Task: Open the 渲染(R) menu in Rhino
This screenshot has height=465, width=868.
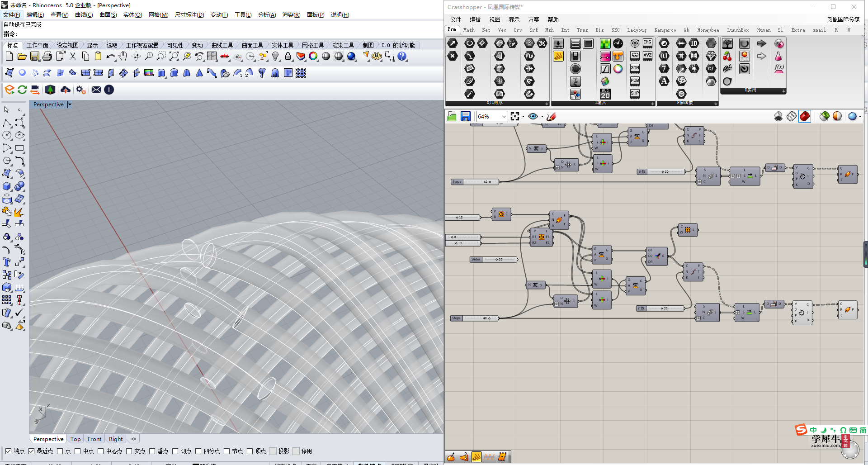Action: 291,15
